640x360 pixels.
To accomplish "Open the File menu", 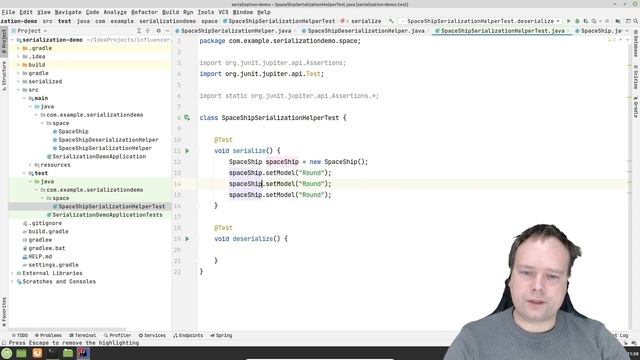I will (x=8, y=12).
